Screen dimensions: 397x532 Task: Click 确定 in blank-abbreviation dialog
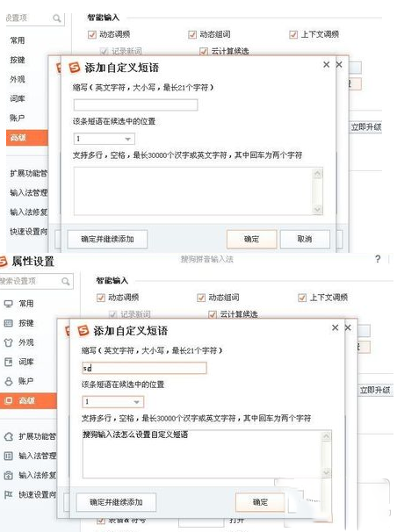(x=251, y=239)
